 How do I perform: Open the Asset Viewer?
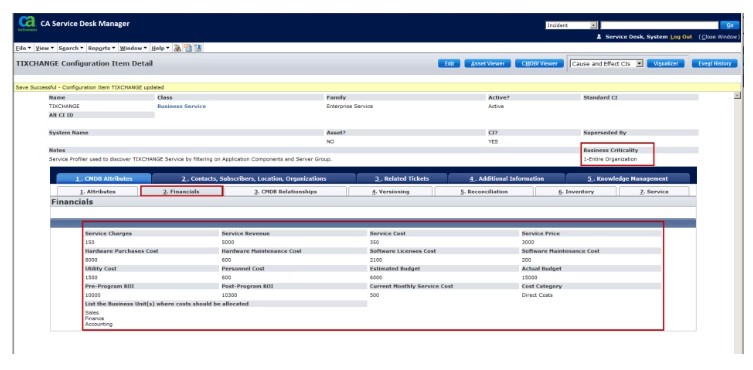487,63
